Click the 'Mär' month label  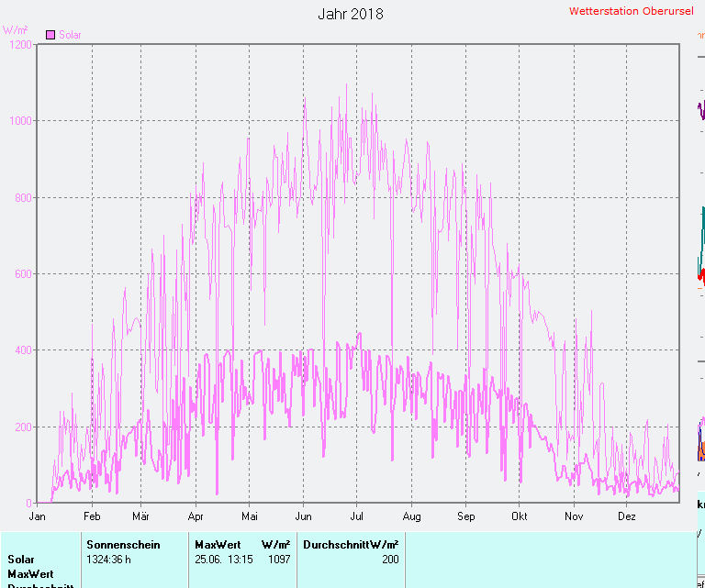point(140,516)
